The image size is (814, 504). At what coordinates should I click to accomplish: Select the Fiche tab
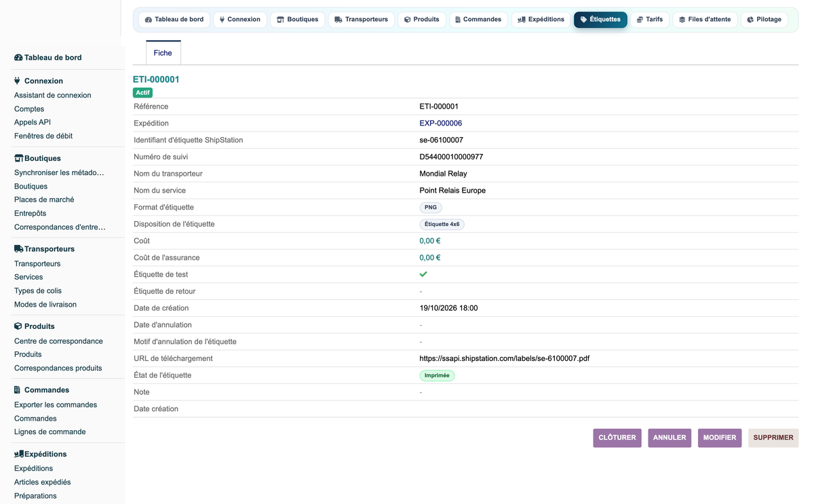(x=163, y=53)
